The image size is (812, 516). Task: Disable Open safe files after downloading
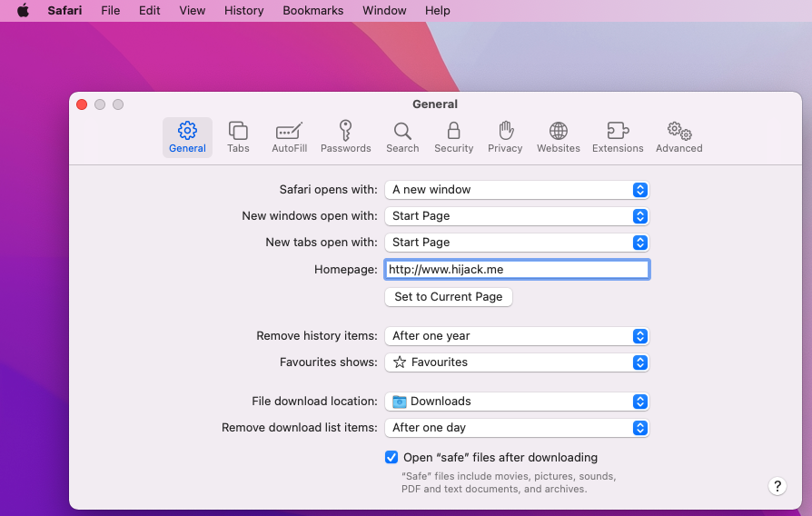391,457
